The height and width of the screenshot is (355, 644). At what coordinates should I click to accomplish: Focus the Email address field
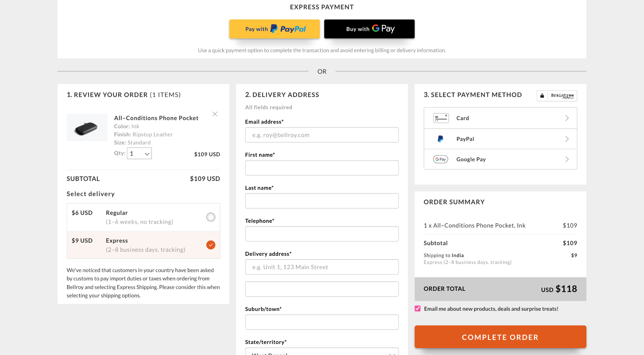pos(322,135)
